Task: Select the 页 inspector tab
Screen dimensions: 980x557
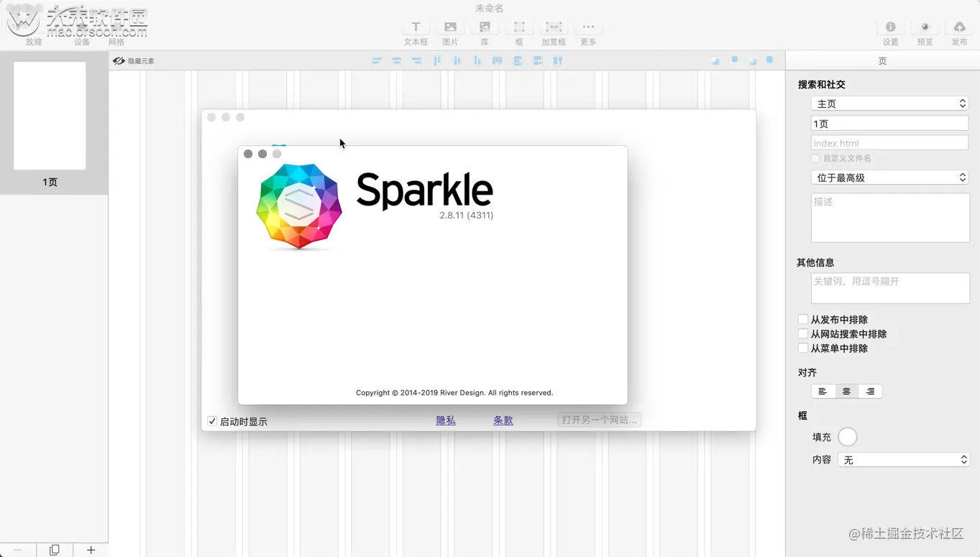Action: click(882, 61)
